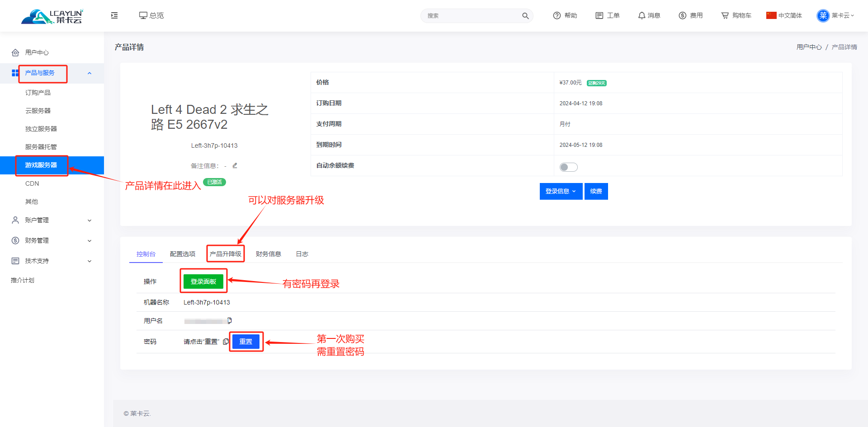Click the 用户中心 breadcrumb link
The height and width of the screenshot is (427, 868).
coord(809,47)
